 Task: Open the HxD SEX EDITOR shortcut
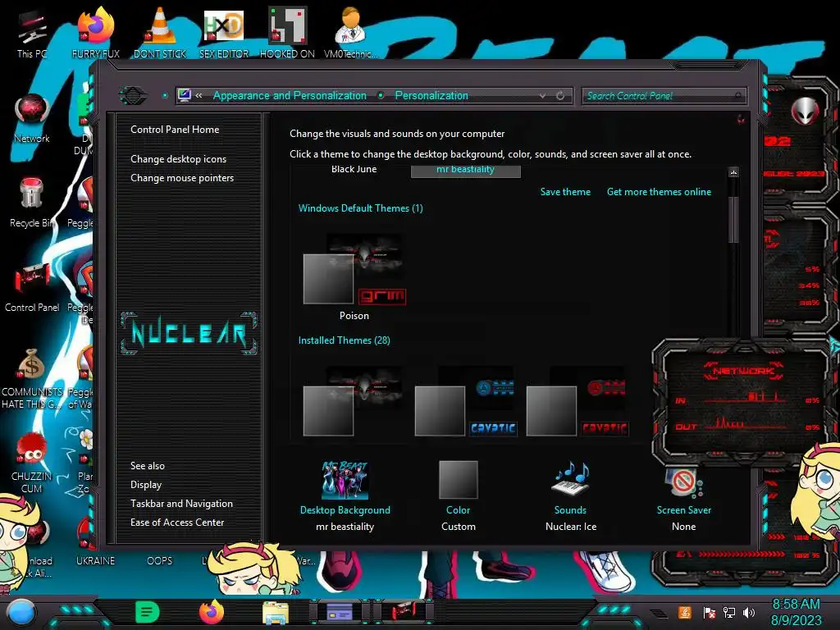pyautogui.click(x=224, y=33)
